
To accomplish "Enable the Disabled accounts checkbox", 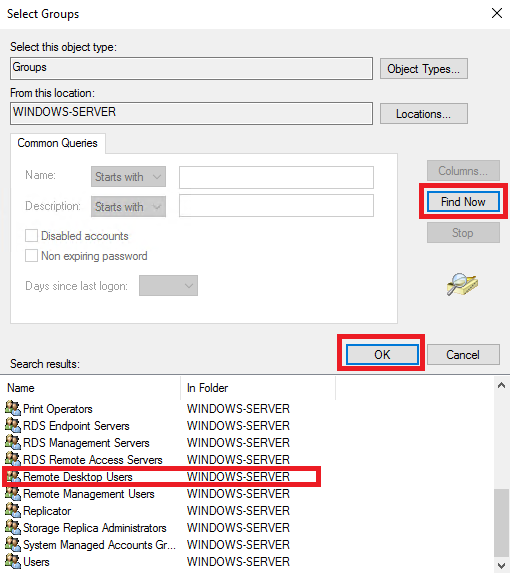I will (x=31, y=236).
